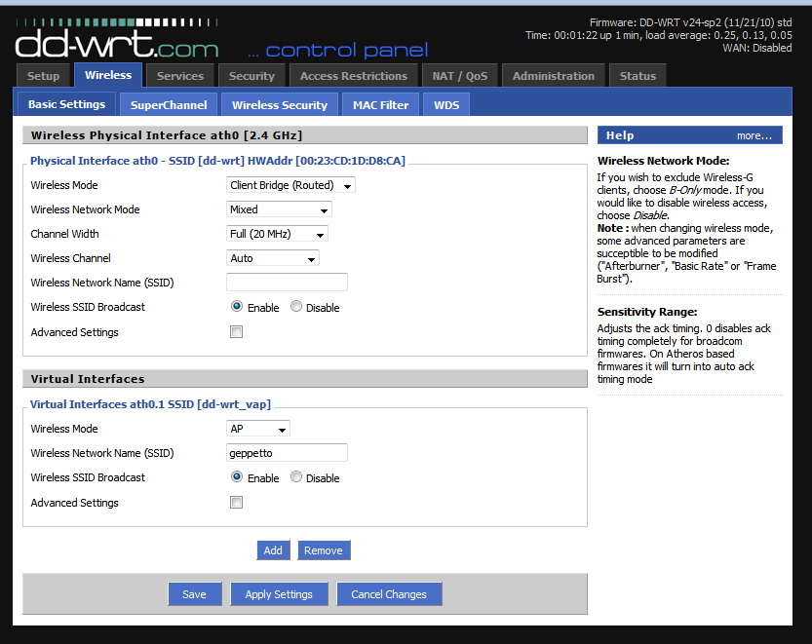This screenshot has height=644, width=812.
Task: Click the geppetto SSID input field
Action: 287,453
